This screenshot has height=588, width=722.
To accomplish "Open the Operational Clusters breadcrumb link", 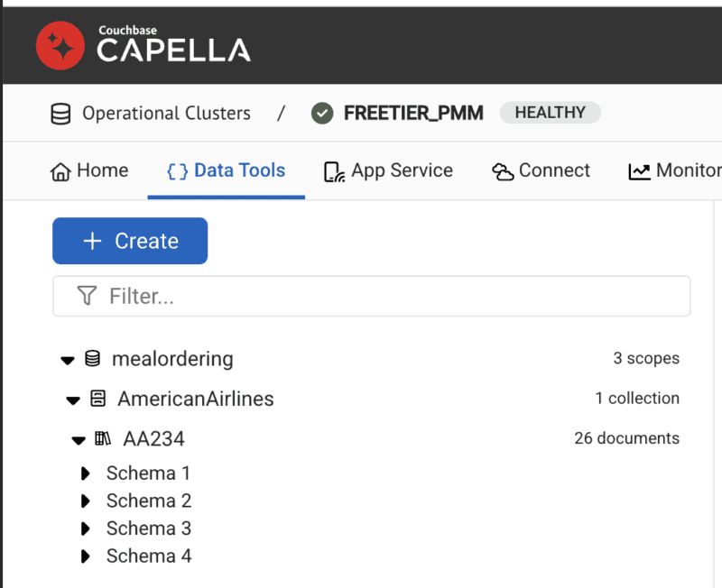I will 166,114.
